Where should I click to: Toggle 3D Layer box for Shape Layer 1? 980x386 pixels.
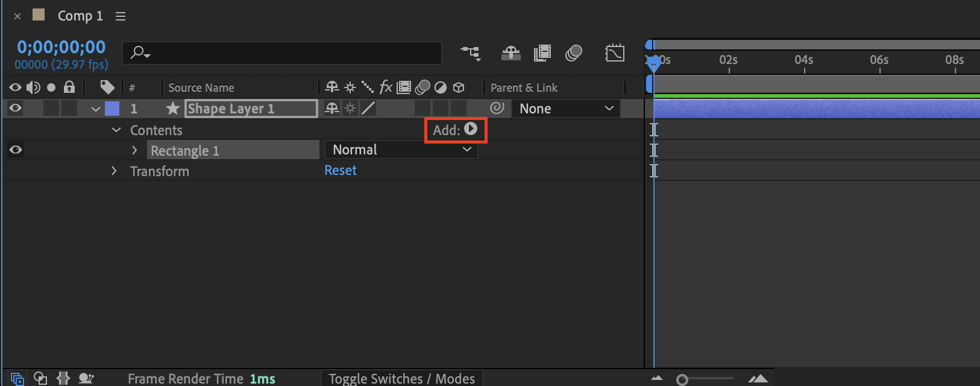point(459,109)
